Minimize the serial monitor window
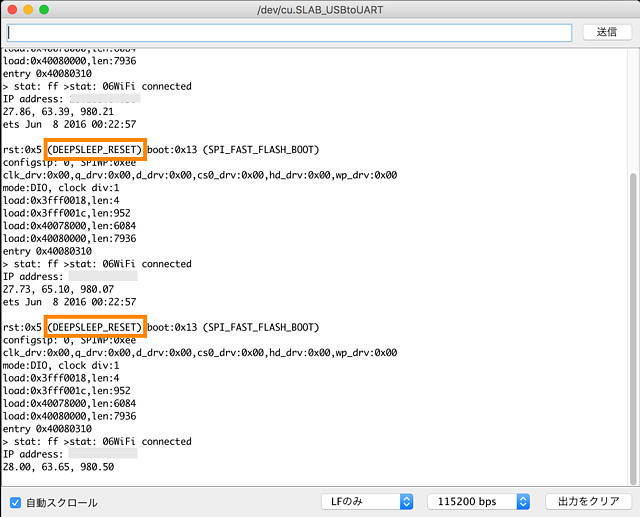Viewport: 640px width, 517px height. point(28,10)
